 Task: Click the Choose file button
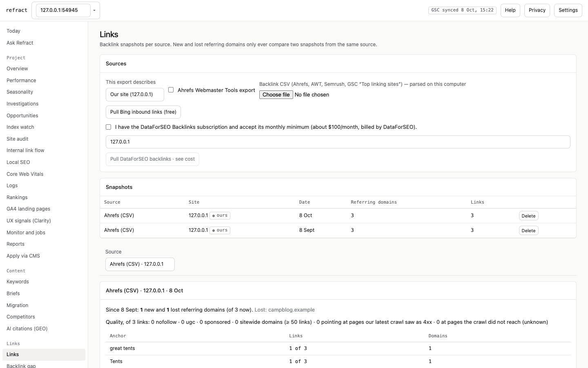pos(276,95)
